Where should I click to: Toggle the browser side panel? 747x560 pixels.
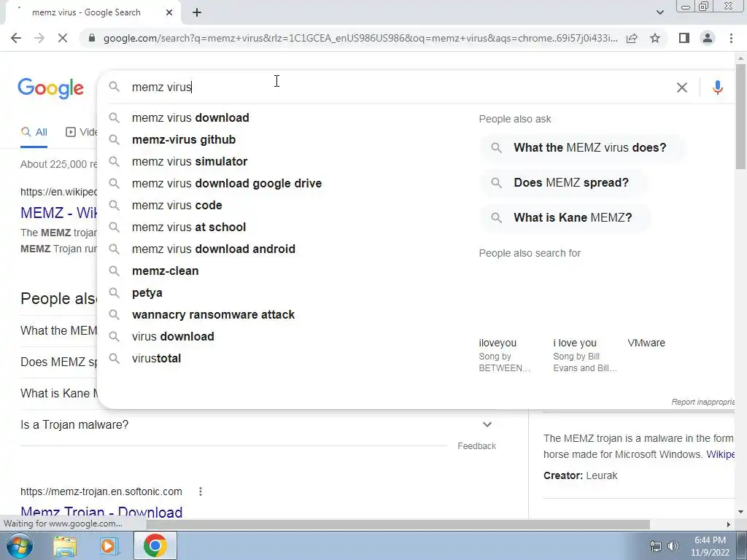click(684, 38)
